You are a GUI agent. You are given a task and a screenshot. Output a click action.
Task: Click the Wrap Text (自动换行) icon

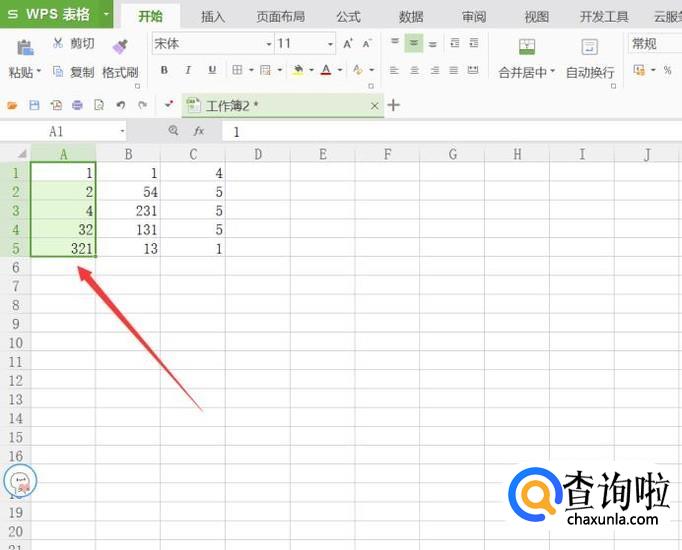(590, 47)
